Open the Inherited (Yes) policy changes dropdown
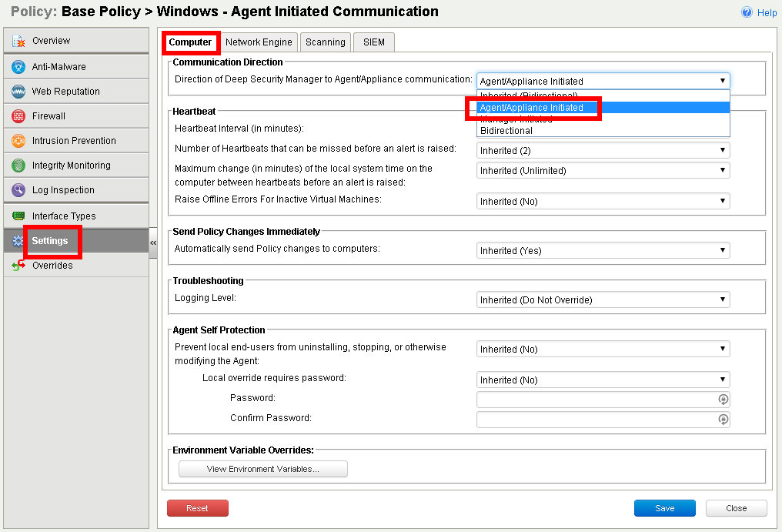The image size is (782, 532). pos(603,250)
